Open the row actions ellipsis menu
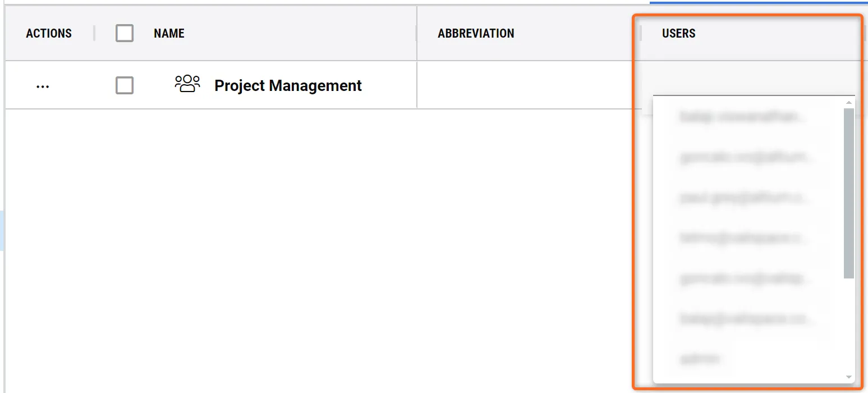Viewport: 868px width, 393px height. coord(43,86)
